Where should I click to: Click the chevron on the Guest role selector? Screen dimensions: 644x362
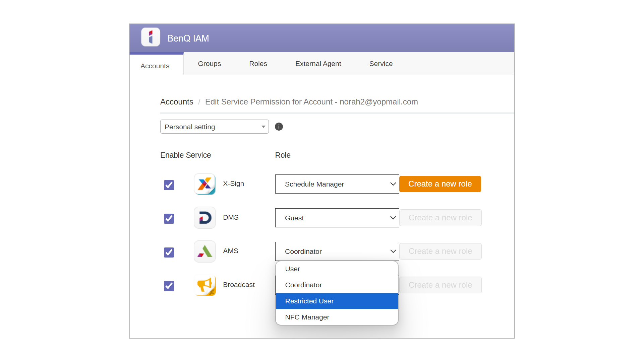(393, 218)
